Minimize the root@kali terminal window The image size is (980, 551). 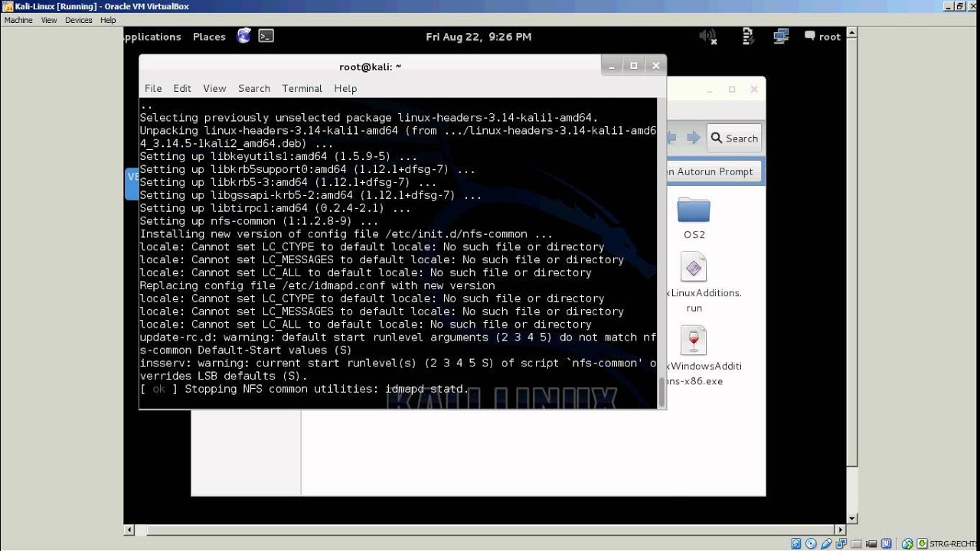(x=612, y=66)
